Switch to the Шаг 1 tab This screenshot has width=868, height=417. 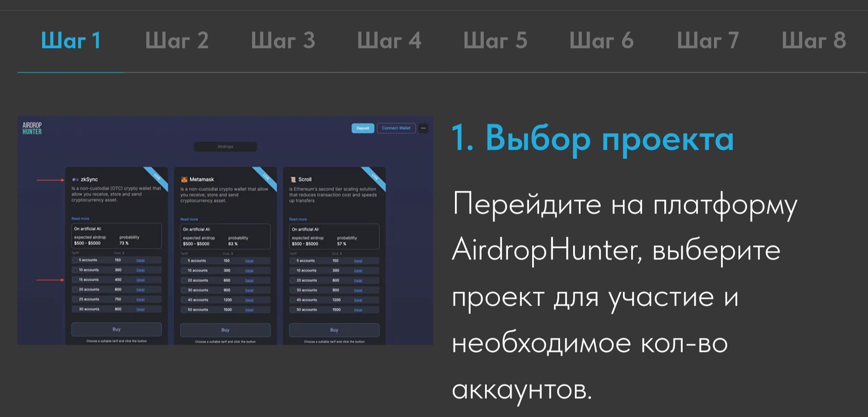coord(71,41)
